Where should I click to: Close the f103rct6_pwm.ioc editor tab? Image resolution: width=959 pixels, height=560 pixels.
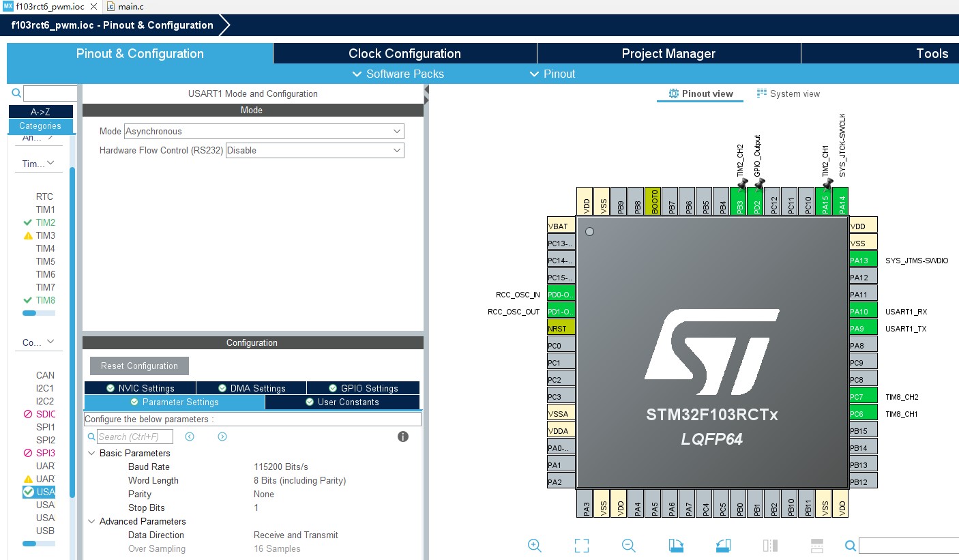(x=94, y=6)
